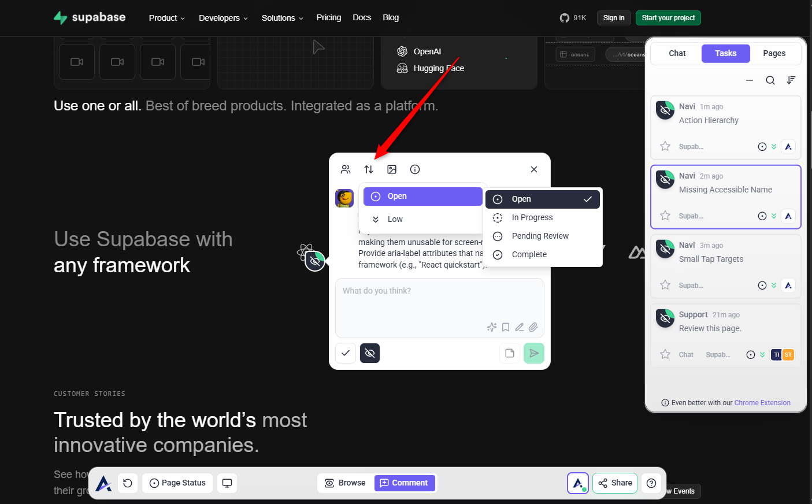Open the assignees people icon
The image size is (812, 504).
click(346, 169)
